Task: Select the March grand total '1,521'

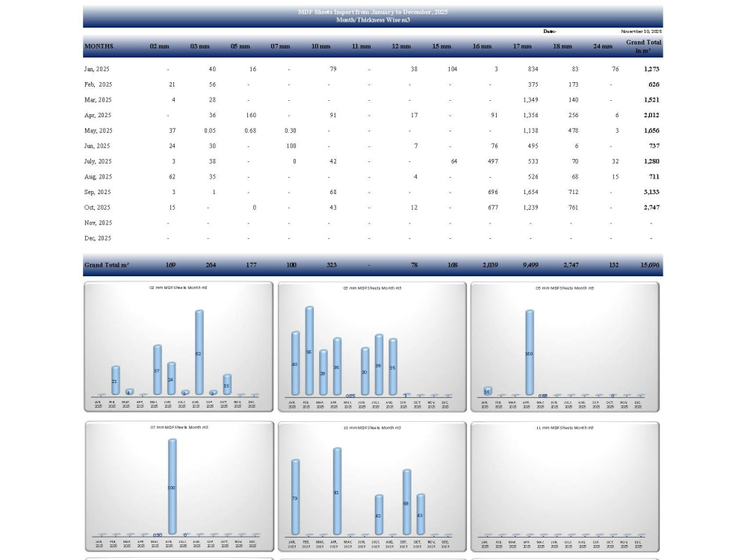Action: pos(651,100)
